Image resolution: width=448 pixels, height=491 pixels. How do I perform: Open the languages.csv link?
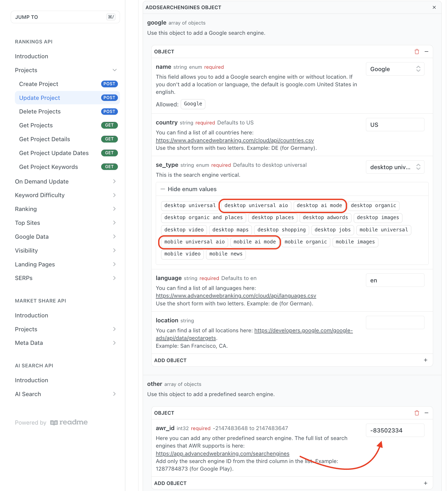point(236,296)
